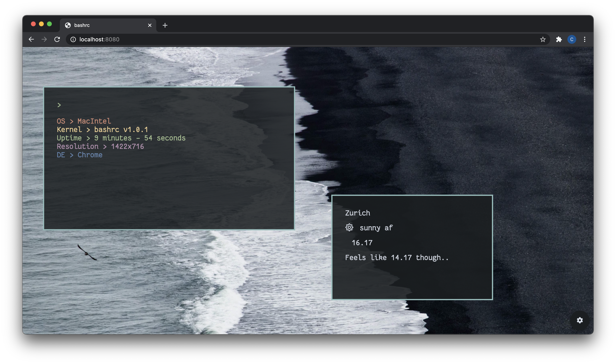
Task: Click the back navigation arrow
Action: 31,39
